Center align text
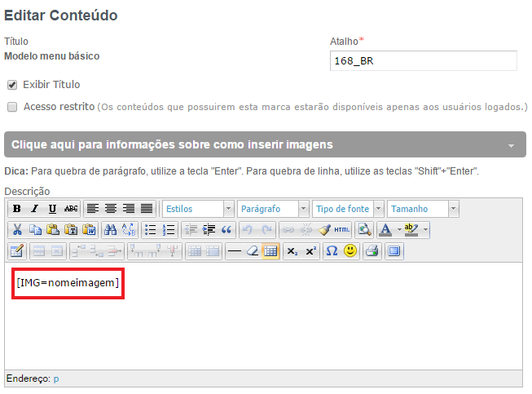The height and width of the screenshot is (394, 532). [111, 209]
